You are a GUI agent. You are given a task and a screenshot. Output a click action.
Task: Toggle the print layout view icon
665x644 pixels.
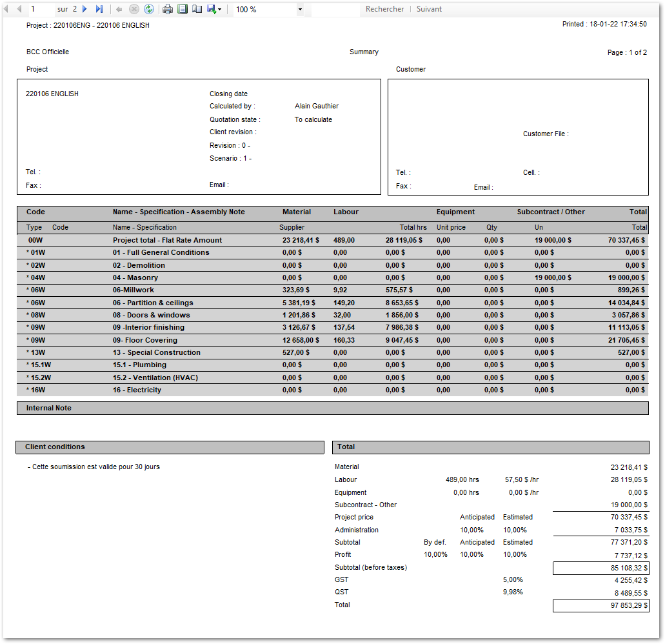(183, 9)
